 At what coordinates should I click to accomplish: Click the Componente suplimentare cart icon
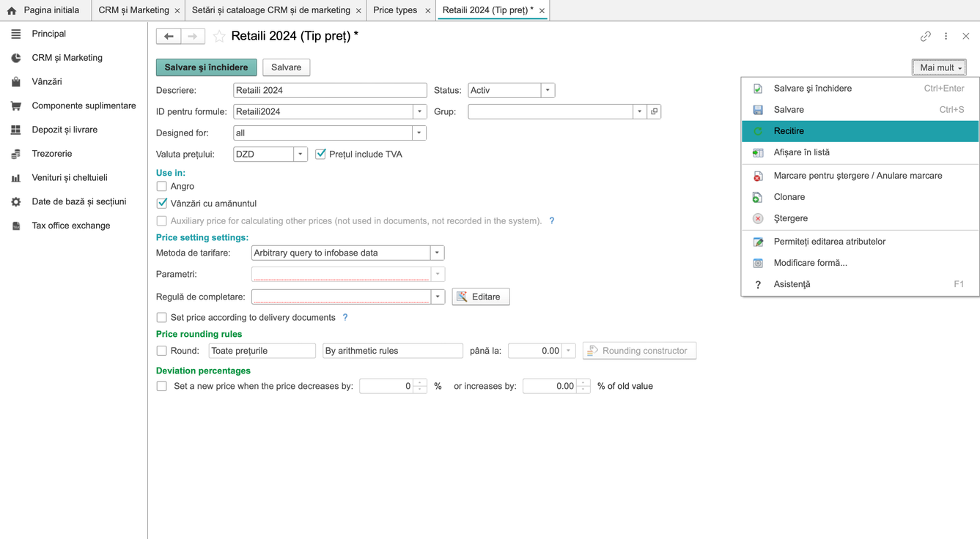pos(16,106)
